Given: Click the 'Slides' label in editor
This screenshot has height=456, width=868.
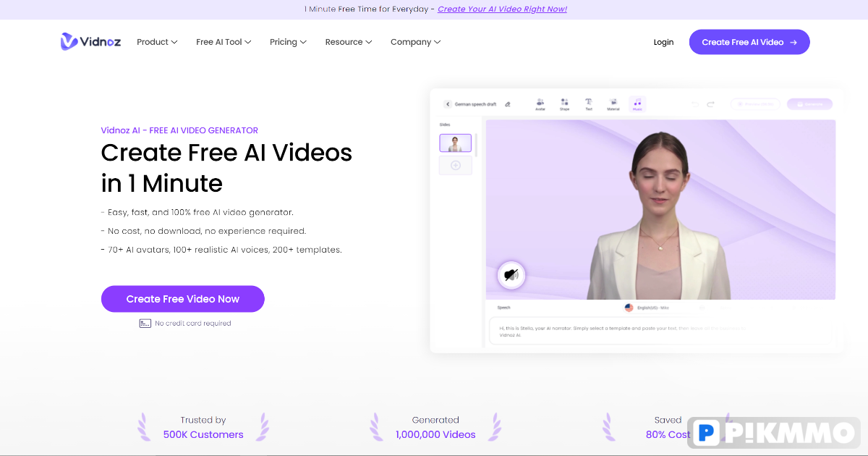Looking at the screenshot, I should [445, 124].
